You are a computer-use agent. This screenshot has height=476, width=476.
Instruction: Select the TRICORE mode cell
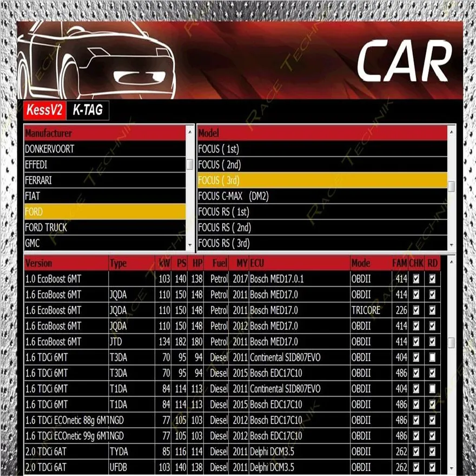point(371,310)
